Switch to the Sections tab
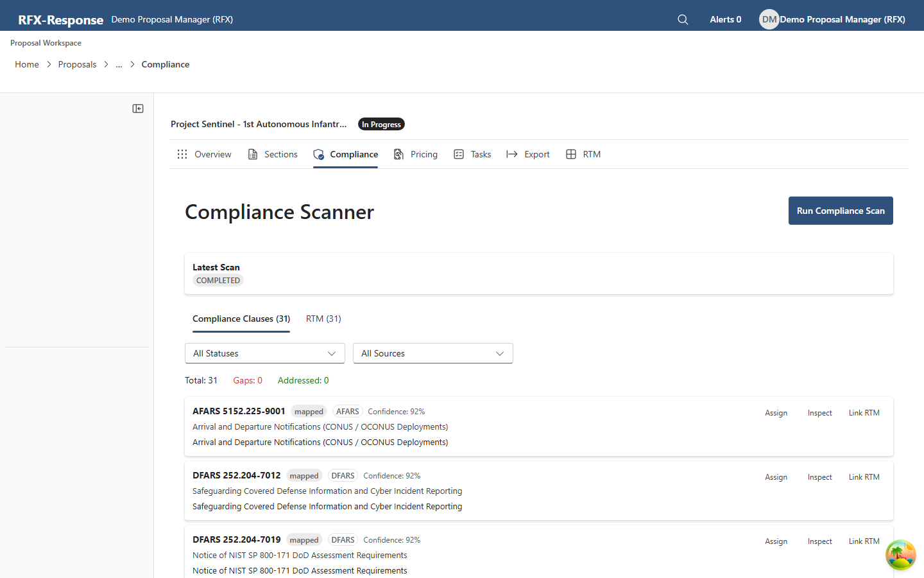 click(x=273, y=154)
